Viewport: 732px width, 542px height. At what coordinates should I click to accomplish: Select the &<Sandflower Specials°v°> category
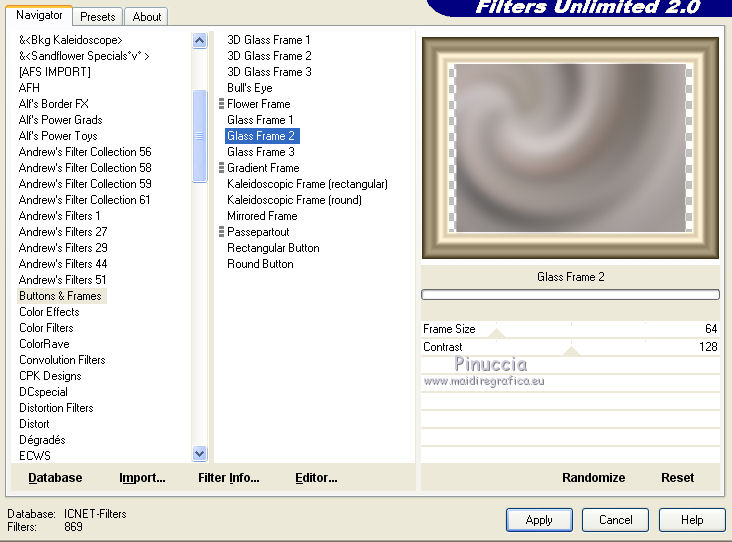click(x=84, y=56)
